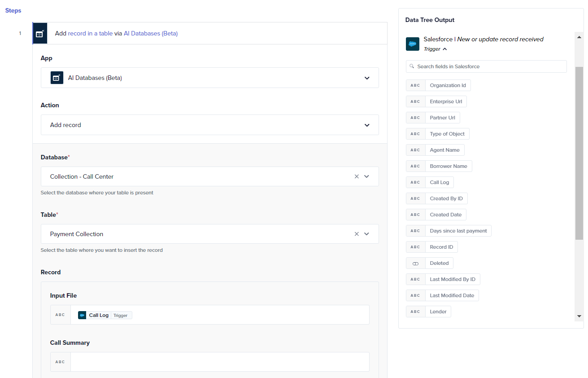Click the Data Tree scrollbar down arrow
Screen dimensions: 588x378
579,316
